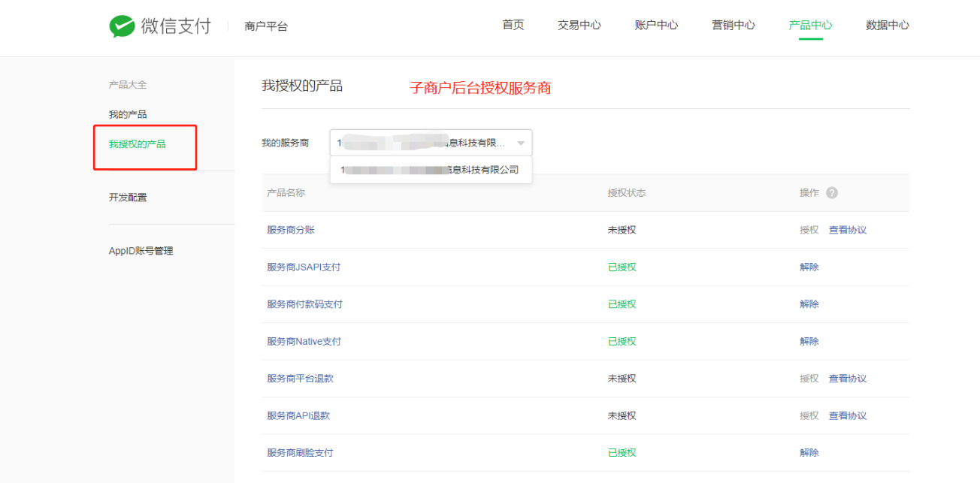Click 查看协议 for 服务商平台退款
This screenshot has width=980, height=483.
pos(847,379)
